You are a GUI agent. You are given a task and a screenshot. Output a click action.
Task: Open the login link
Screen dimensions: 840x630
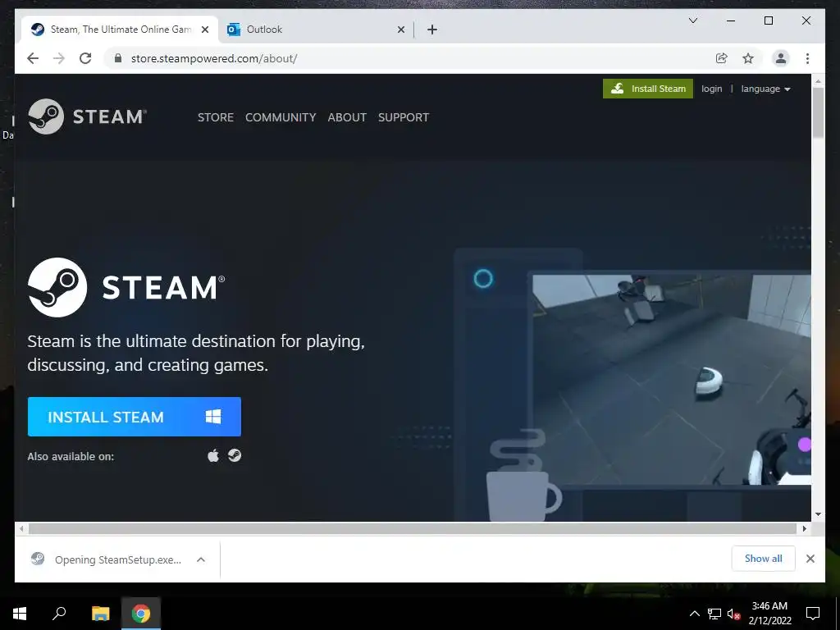(x=711, y=89)
